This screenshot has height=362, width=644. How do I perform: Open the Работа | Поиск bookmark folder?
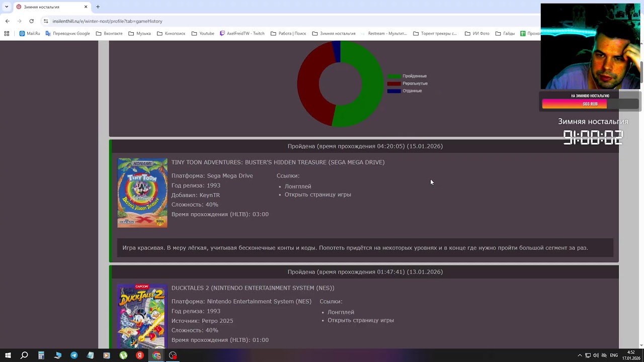pyautogui.click(x=288, y=34)
